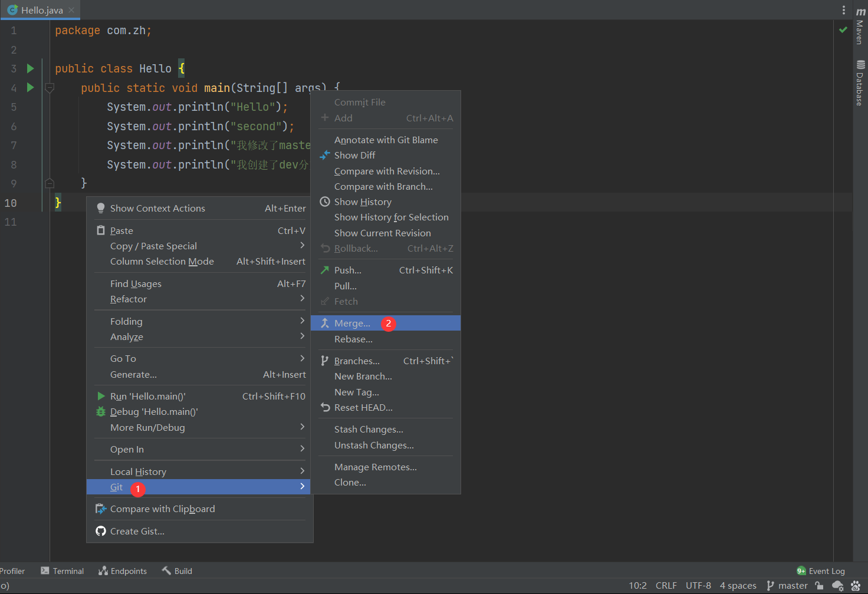
Task: Run 'Hello.main()' from the context menu
Action: [x=200, y=396]
